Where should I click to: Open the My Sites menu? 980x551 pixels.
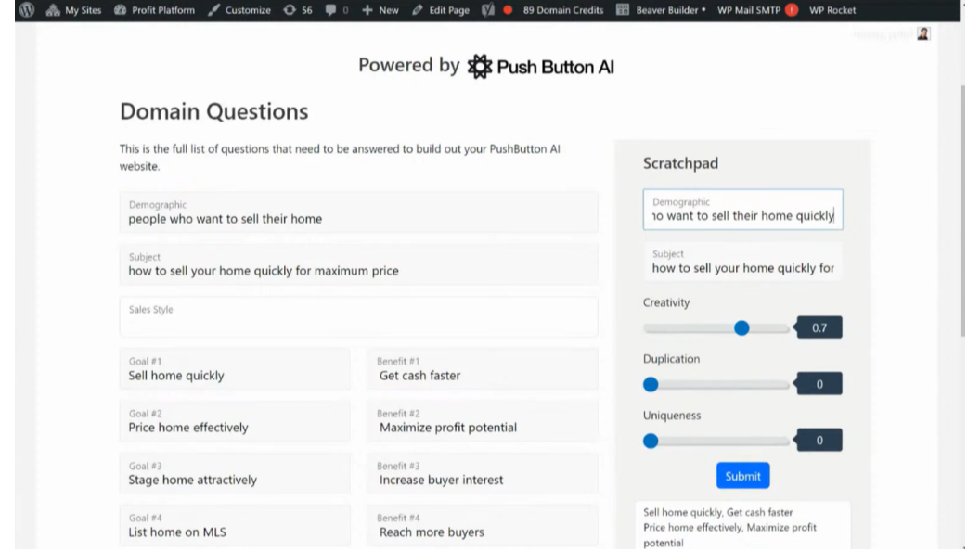pos(73,10)
